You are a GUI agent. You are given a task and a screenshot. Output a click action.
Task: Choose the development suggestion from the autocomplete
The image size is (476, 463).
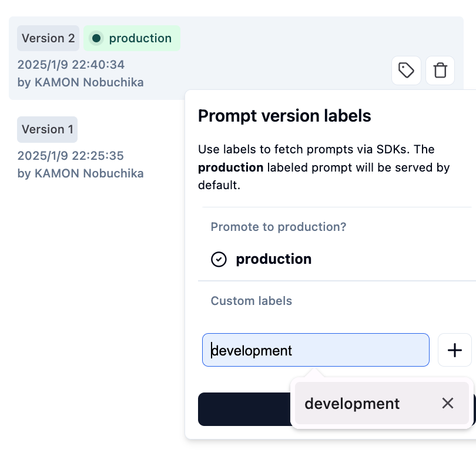(x=352, y=404)
